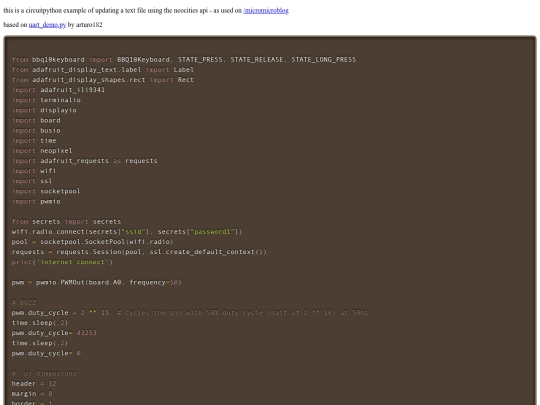Image resolution: width=540 pixels, height=405 pixels.
Task: Click the 'import adafruit_requests as requests' line
Action: pos(84,161)
